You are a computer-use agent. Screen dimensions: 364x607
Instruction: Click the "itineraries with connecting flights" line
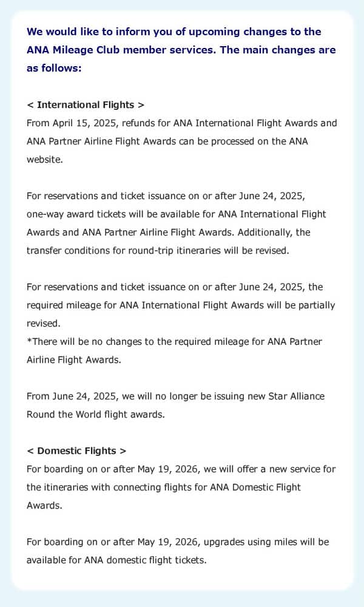point(164,487)
